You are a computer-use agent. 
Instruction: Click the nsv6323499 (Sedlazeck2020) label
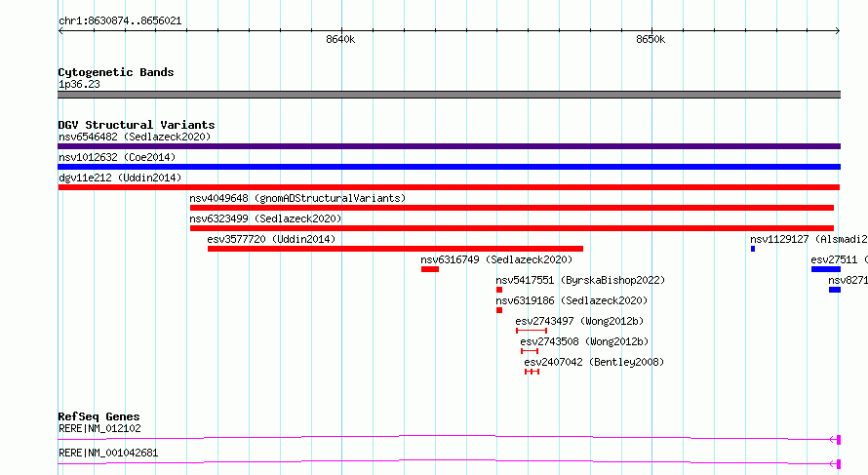pos(265,218)
